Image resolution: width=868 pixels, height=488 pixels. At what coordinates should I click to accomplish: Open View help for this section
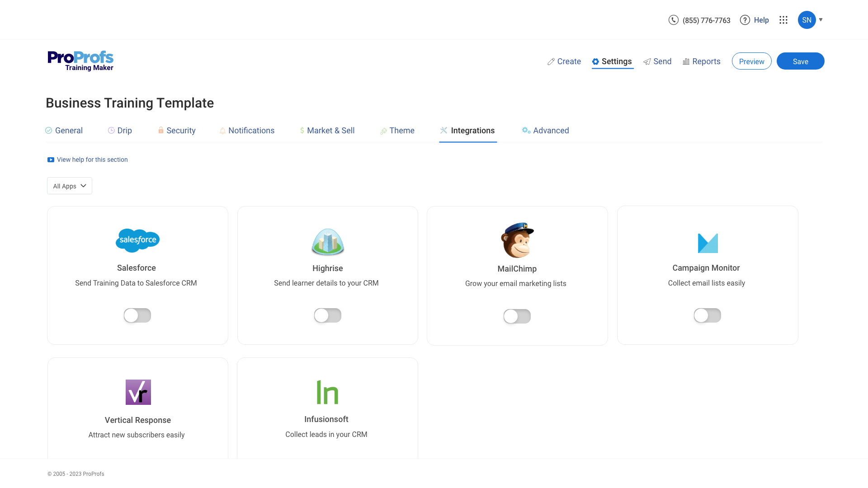click(88, 160)
